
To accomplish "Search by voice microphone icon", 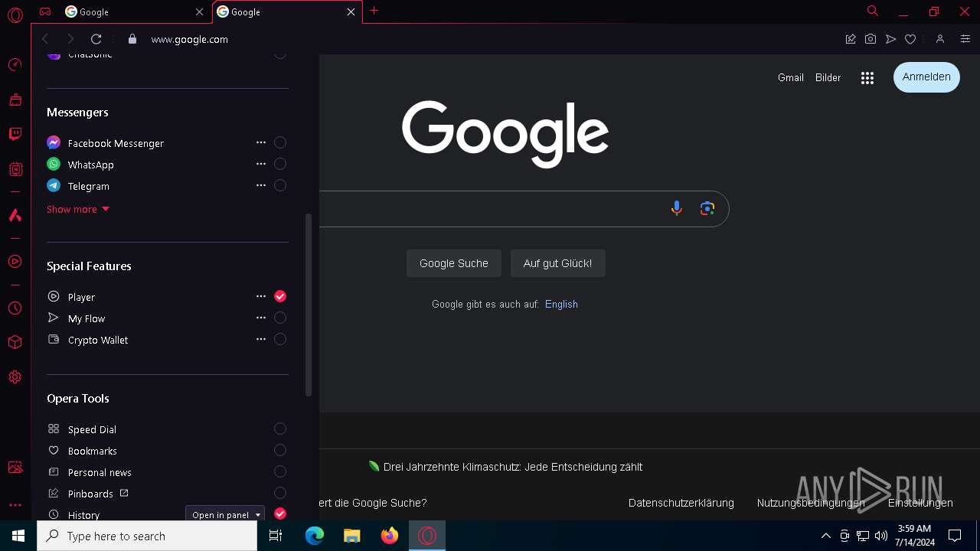I will click(x=676, y=208).
